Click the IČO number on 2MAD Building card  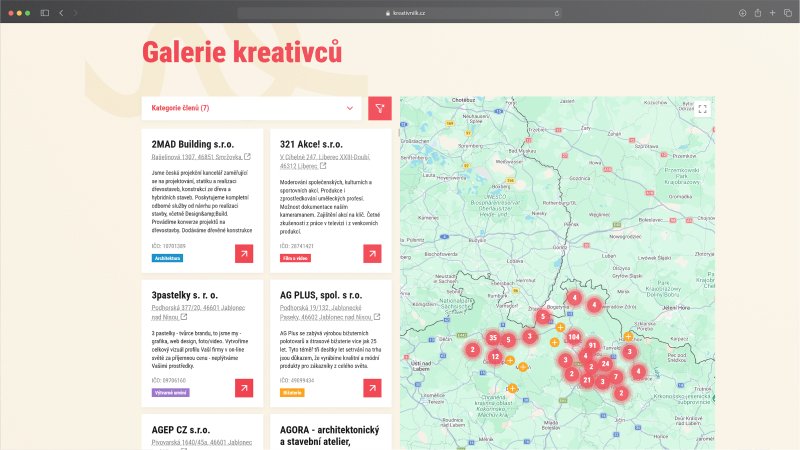point(168,246)
